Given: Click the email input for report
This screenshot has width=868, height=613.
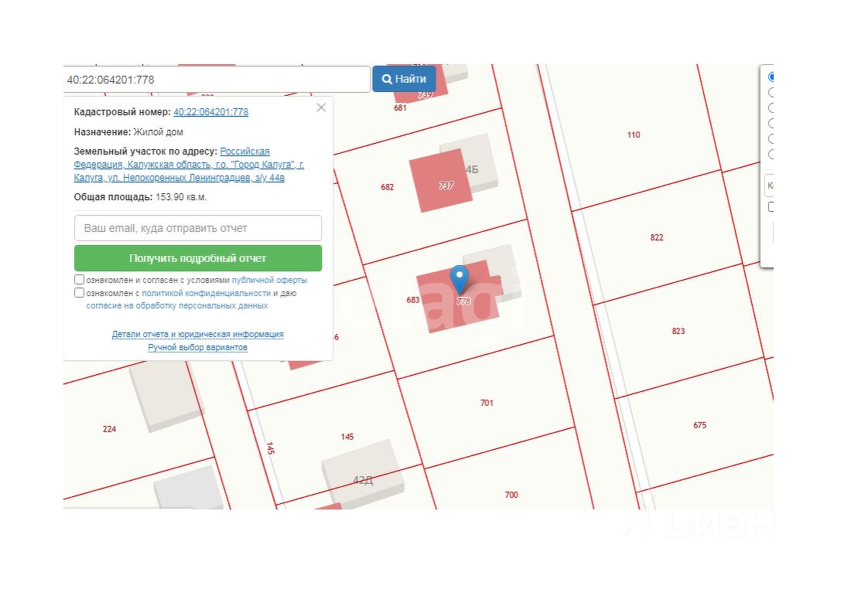Looking at the screenshot, I should 198,228.
